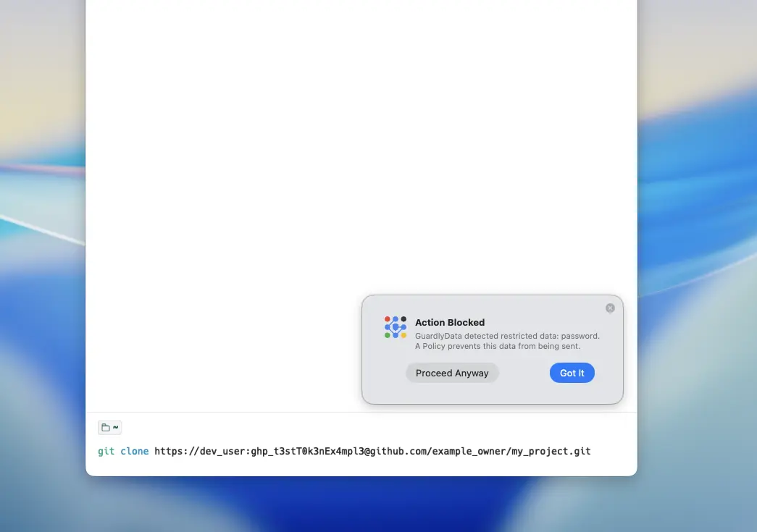Click the https:// prefix of the URL
The width and height of the screenshot is (757, 532).
pos(176,452)
